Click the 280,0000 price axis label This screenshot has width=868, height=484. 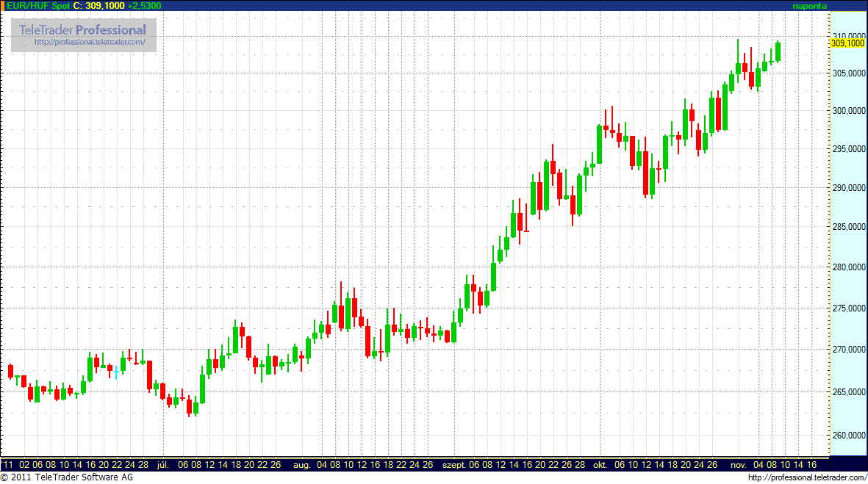[849, 267]
